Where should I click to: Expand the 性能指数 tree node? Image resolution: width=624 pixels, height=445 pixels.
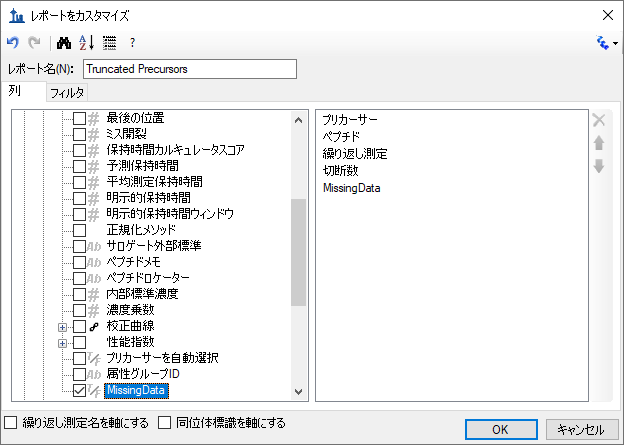(x=62, y=343)
